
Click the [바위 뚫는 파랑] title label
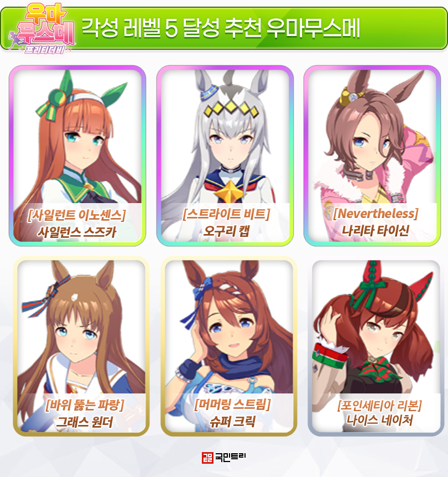click(x=85, y=405)
